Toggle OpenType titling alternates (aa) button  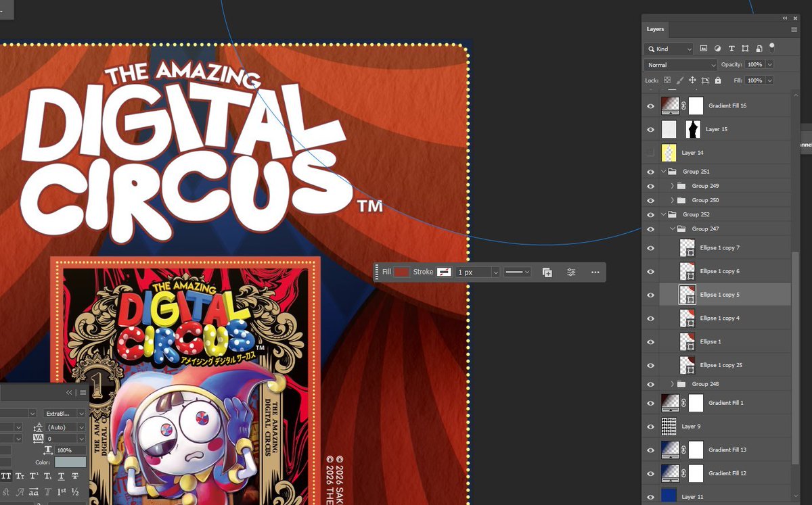point(34,492)
